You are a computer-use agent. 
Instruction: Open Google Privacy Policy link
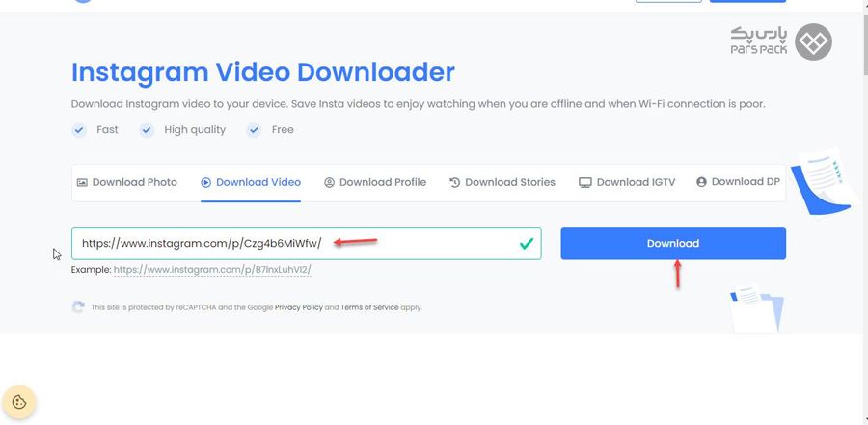coord(299,307)
